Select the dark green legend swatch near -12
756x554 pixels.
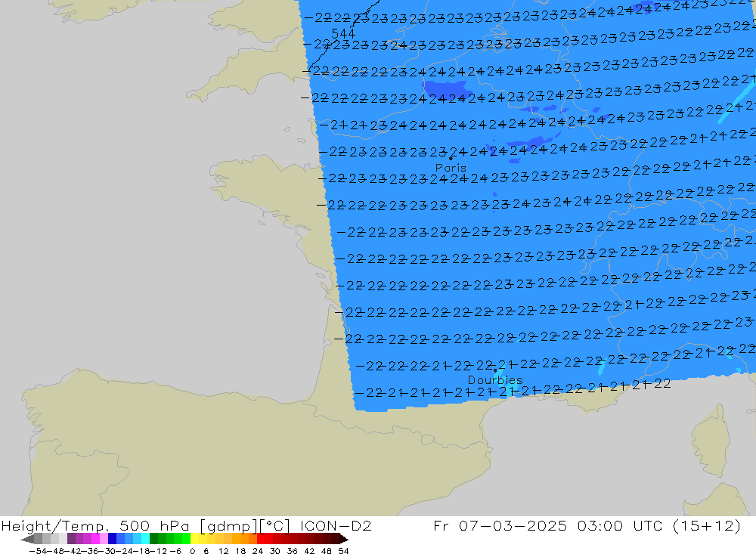tap(153, 539)
